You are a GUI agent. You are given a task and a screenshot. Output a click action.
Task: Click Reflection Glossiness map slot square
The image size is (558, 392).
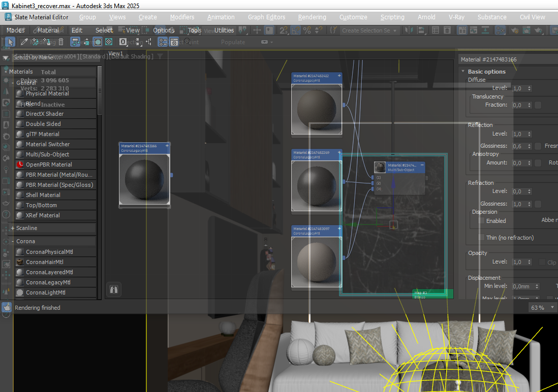[x=538, y=146]
